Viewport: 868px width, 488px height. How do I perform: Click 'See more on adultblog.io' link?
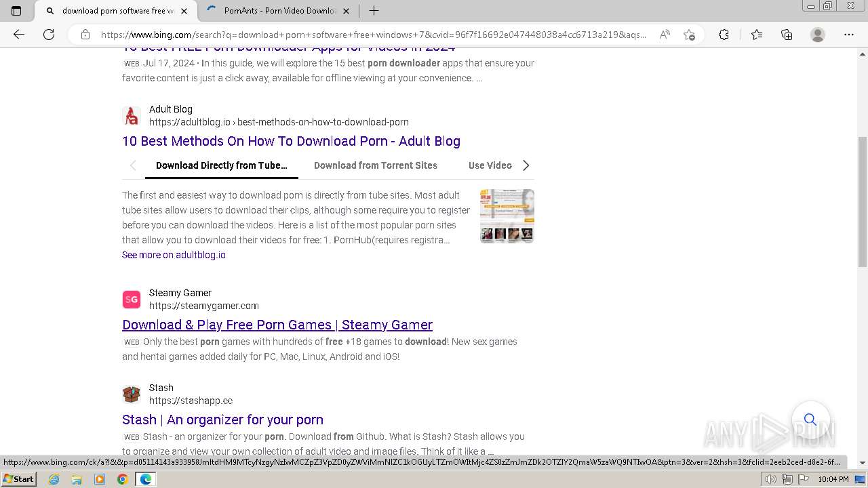click(x=174, y=255)
